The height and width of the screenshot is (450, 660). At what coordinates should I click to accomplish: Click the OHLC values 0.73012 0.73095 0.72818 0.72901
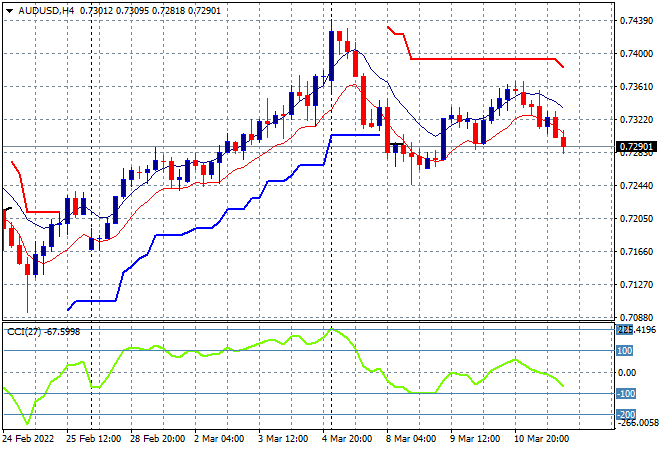150,11
